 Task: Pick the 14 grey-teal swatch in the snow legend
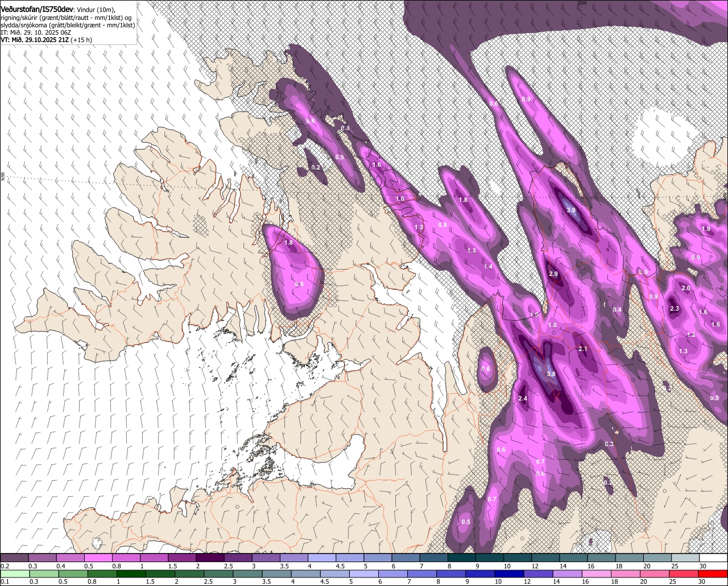click(x=573, y=558)
